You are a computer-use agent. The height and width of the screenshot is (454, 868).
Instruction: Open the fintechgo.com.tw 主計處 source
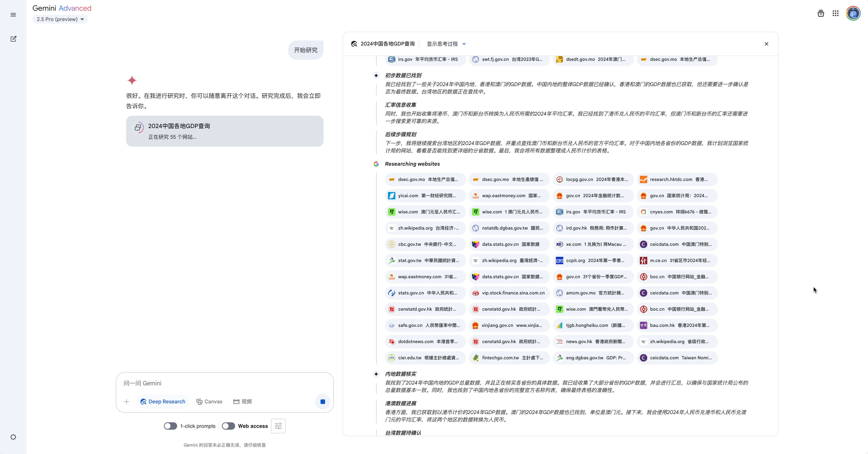click(x=509, y=357)
